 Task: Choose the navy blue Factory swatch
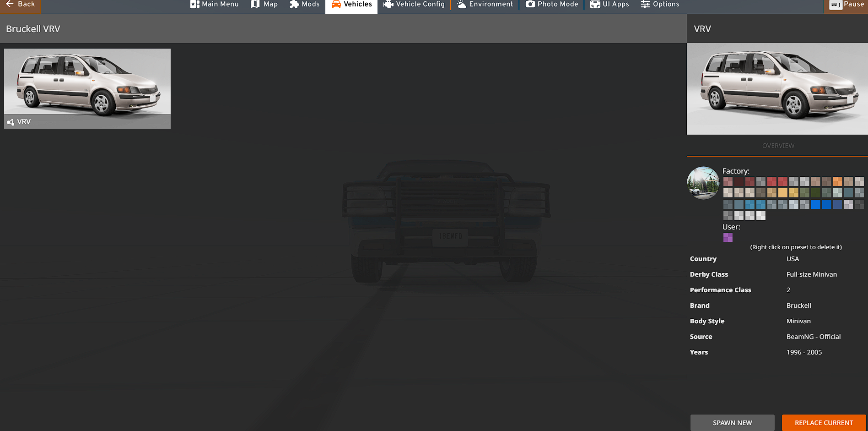point(838,204)
